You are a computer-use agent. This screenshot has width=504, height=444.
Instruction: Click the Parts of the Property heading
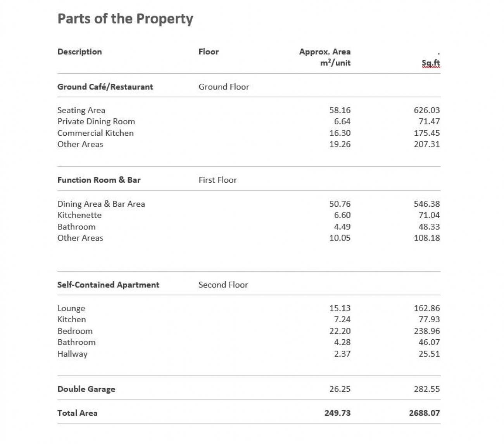coord(125,19)
